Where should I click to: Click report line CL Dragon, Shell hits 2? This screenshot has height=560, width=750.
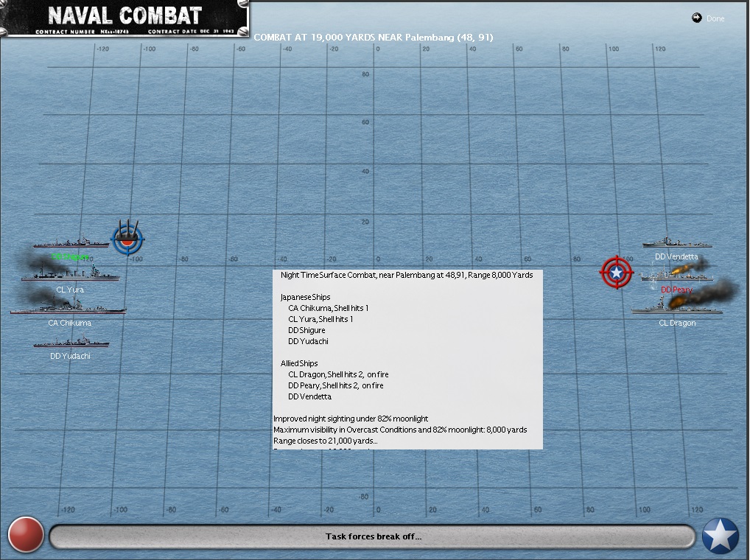pos(338,374)
